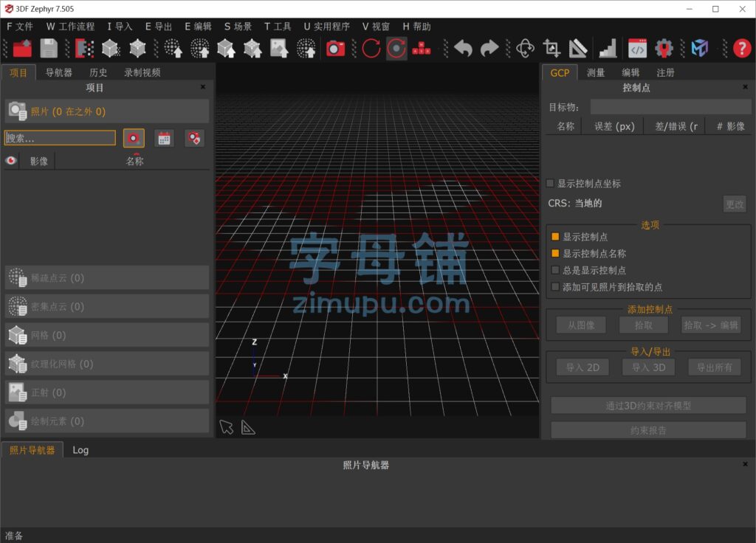Screen dimensions: 756x543
Task: Click the 目标物 input field
Action: tap(670, 107)
